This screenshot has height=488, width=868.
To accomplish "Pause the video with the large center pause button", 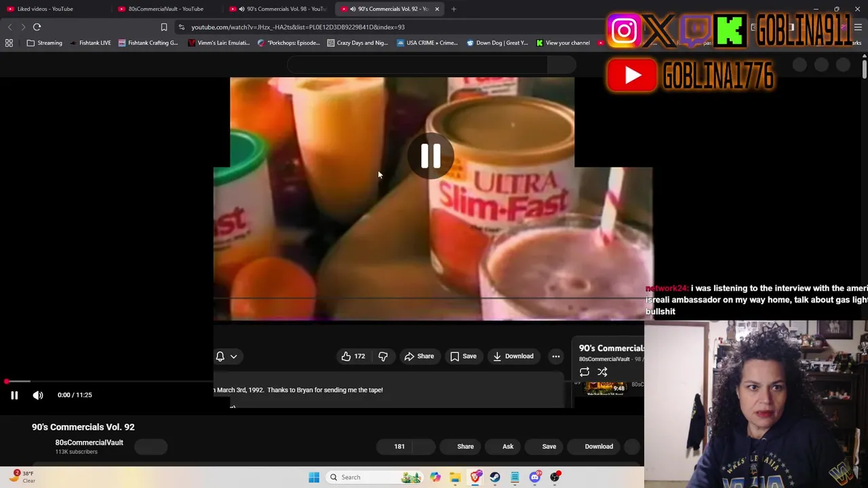I will tap(431, 157).
